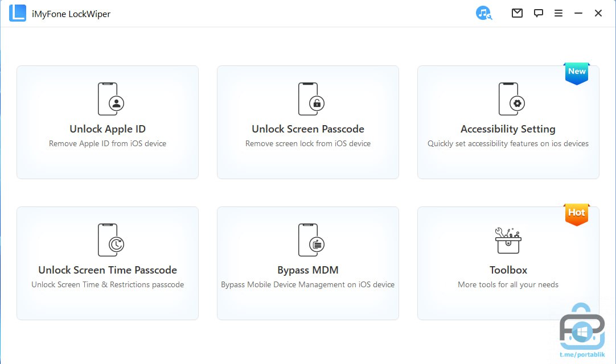Click the orange Hot badge
This screenshot has height=364, width=616.
pos(577,214)
